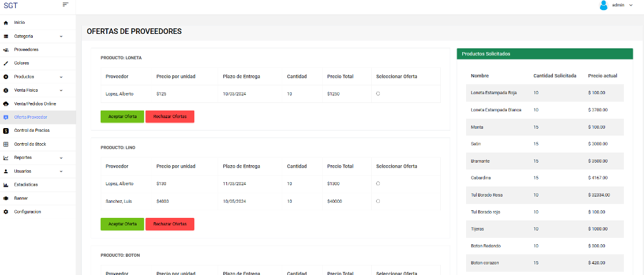The image size is (644, 275).
Task: Expand the Categoria submenu chevron
Action: point(61,36)
